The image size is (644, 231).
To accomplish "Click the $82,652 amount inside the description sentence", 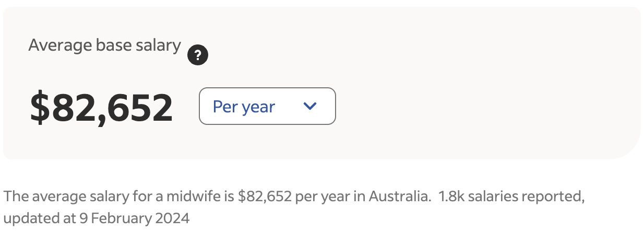I will [265, 197].
